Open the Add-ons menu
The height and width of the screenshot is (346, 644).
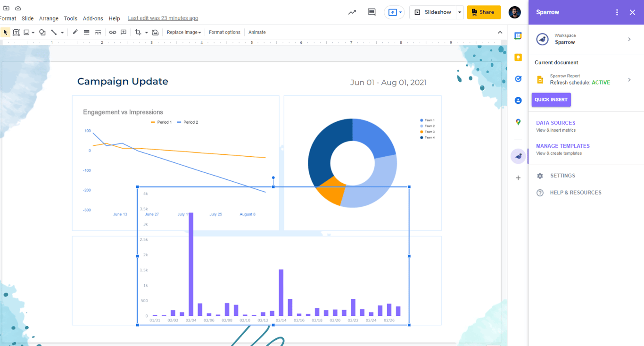[x=93, y=18]
